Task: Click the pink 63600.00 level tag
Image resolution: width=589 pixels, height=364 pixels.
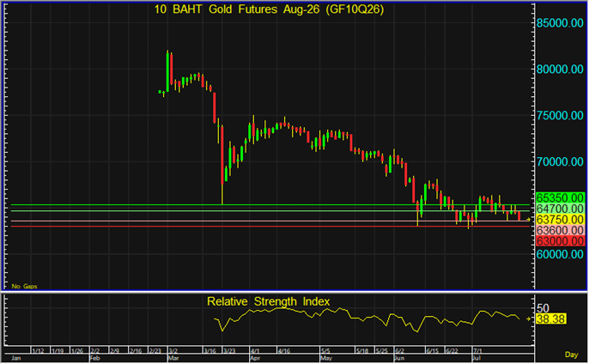Action: pyautogui.click(x=560, y=230)
